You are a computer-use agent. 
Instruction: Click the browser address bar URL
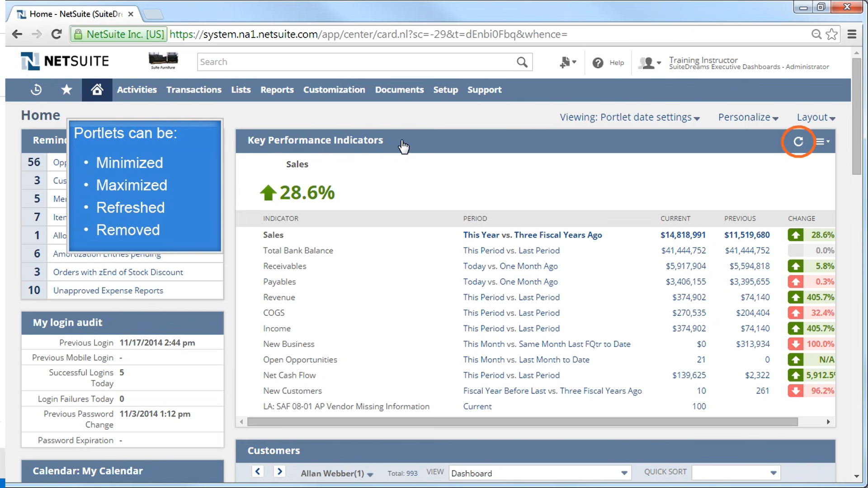tap(368, 34)
